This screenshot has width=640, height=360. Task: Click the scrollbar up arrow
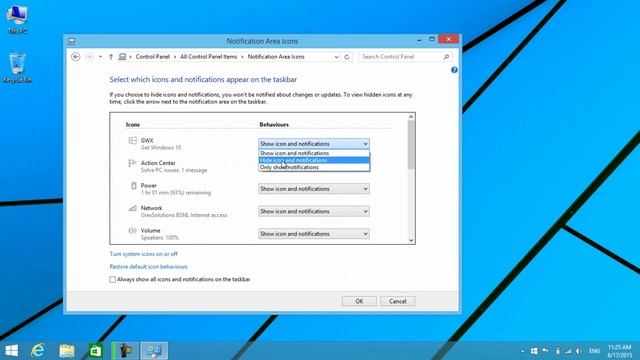(x=411, y=117)
